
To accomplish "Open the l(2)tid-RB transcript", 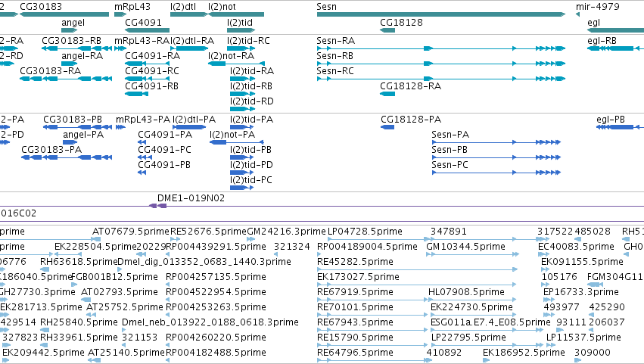I will tap(251, 86).
